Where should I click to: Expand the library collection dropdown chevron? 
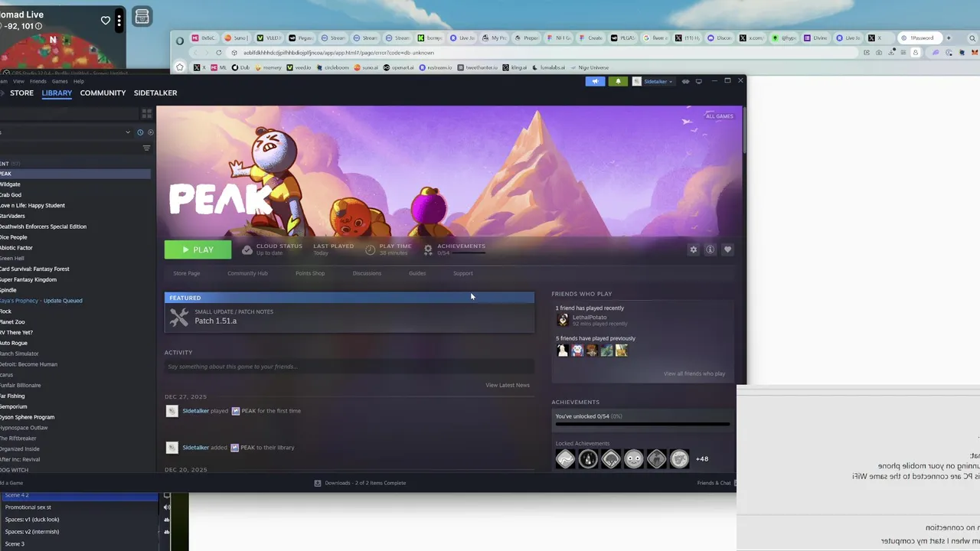tap(128, 132)
